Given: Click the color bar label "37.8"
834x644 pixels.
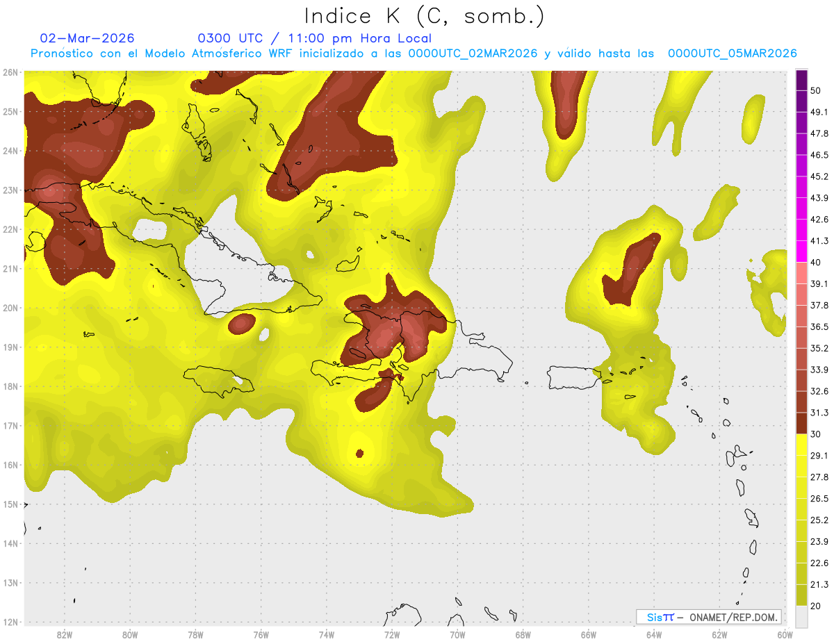Looking at the screenshot, I should (820, 305).
